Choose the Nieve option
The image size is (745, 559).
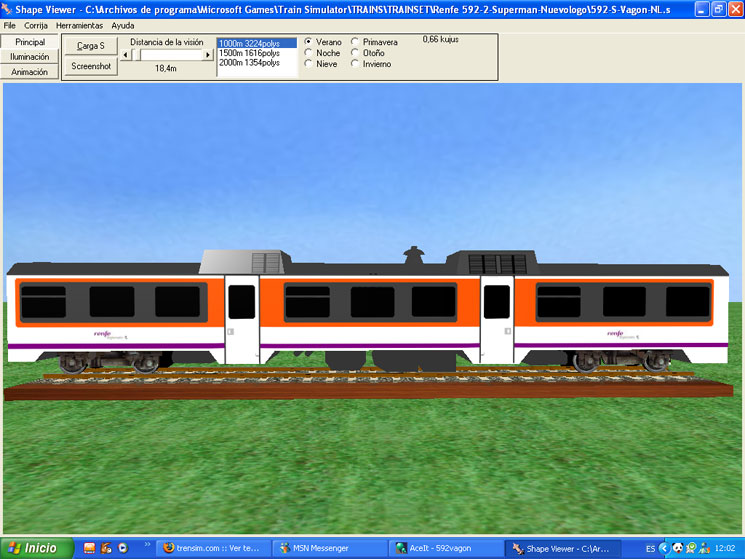click(308, 64)
